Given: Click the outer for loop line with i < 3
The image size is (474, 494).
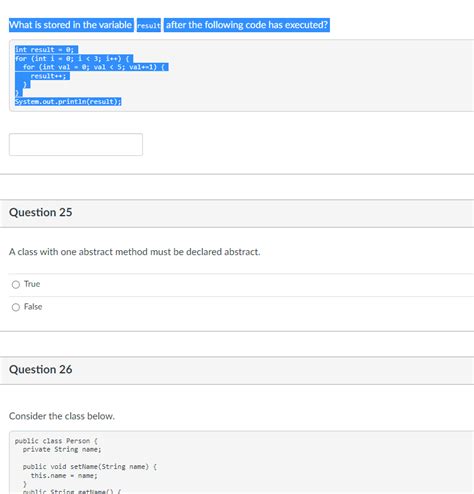Looking at the screenshot, I should pos(74,59).
